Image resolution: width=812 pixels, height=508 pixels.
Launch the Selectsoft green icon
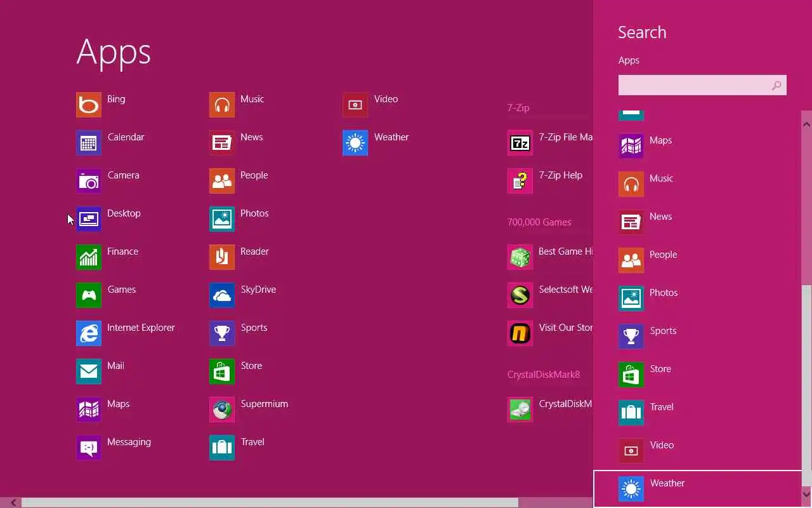click(x=520, y=295)
